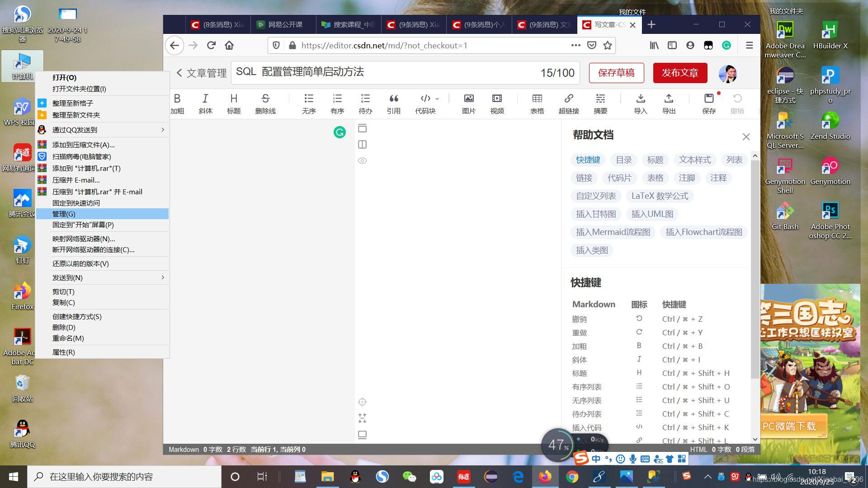Click the 删除线 strikethrough icon
Viewport: 868px width, 488px height.
point(265,99)
